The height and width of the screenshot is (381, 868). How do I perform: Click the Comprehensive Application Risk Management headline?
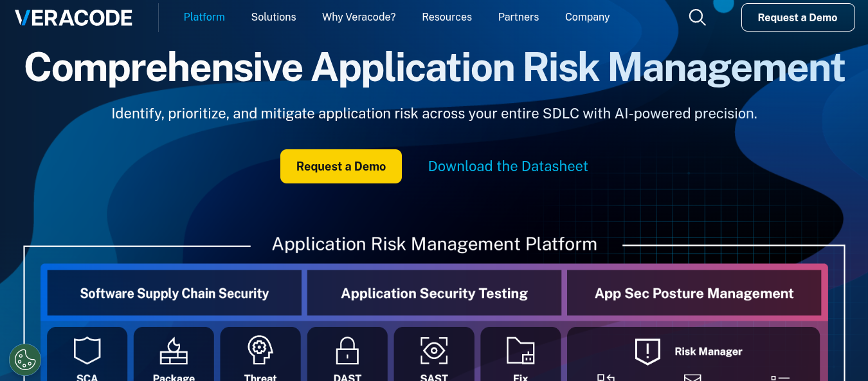(435, 68)
